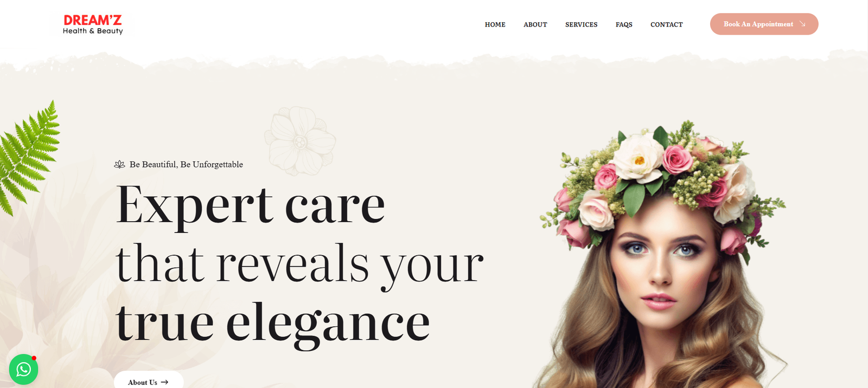
Task: Click the Book An Appointment button
Action: (x=764, y=24)
